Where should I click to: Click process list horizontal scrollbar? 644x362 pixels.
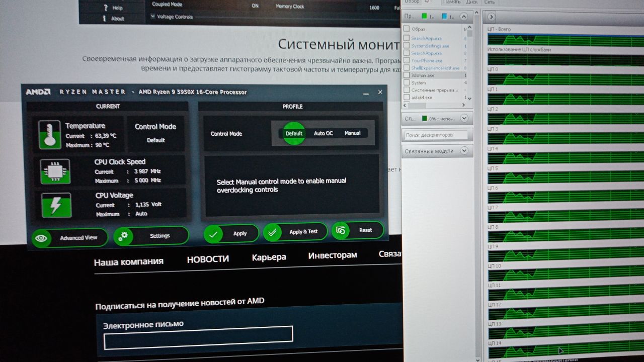tap(435, 105)
